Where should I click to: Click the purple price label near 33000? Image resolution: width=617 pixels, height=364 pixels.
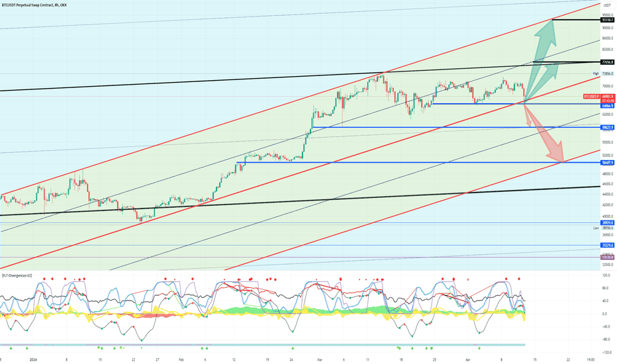(608, 257)
